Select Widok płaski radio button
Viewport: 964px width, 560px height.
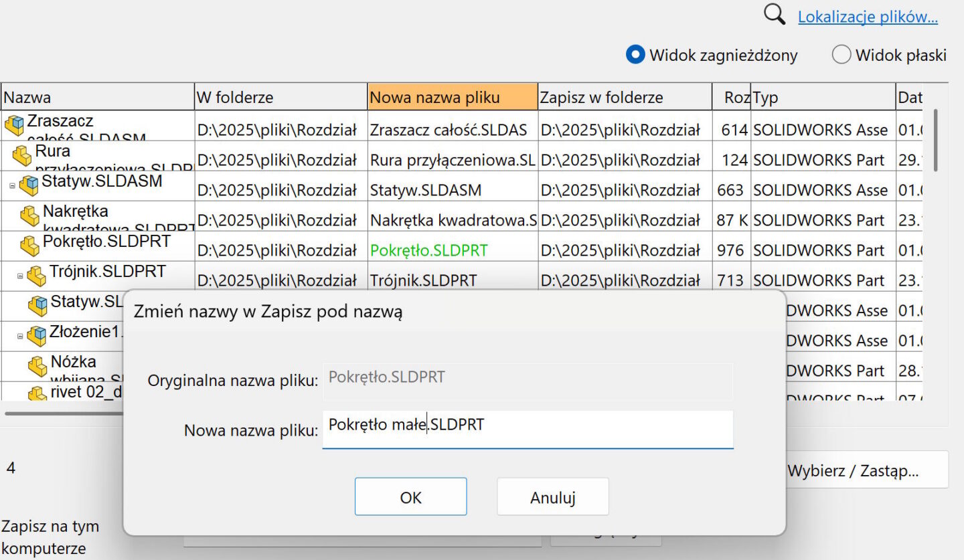(x=841, y=55)
